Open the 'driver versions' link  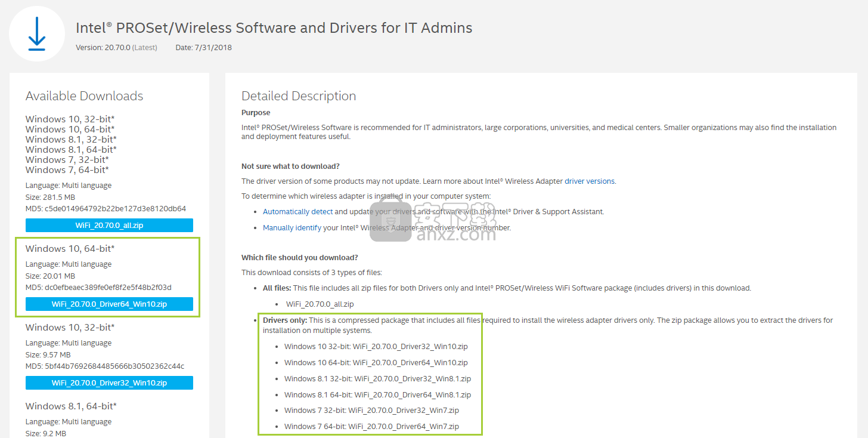click(x=589, y=181)
